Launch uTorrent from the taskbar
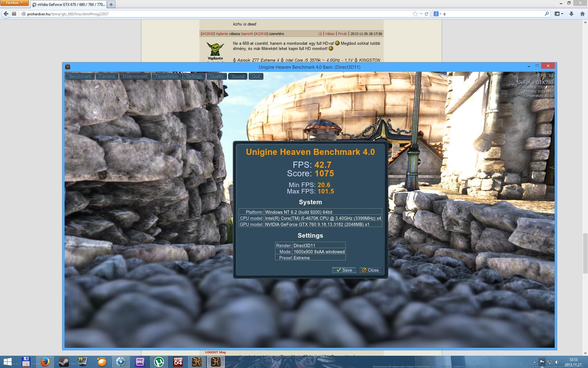 [159, 362]
